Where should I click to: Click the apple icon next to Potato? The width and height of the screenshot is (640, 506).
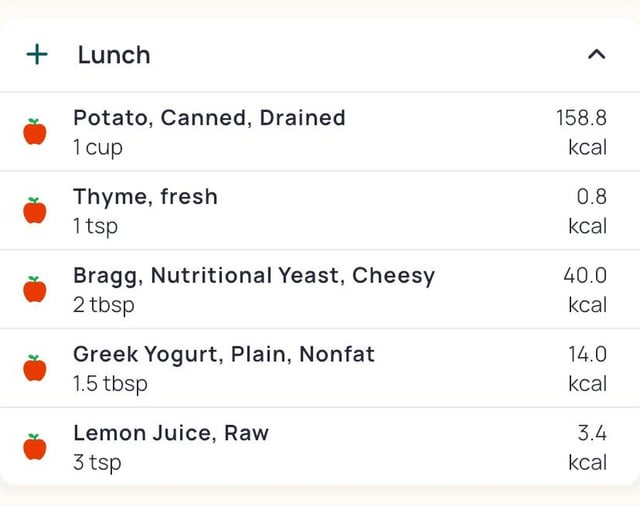pos(35,131)
